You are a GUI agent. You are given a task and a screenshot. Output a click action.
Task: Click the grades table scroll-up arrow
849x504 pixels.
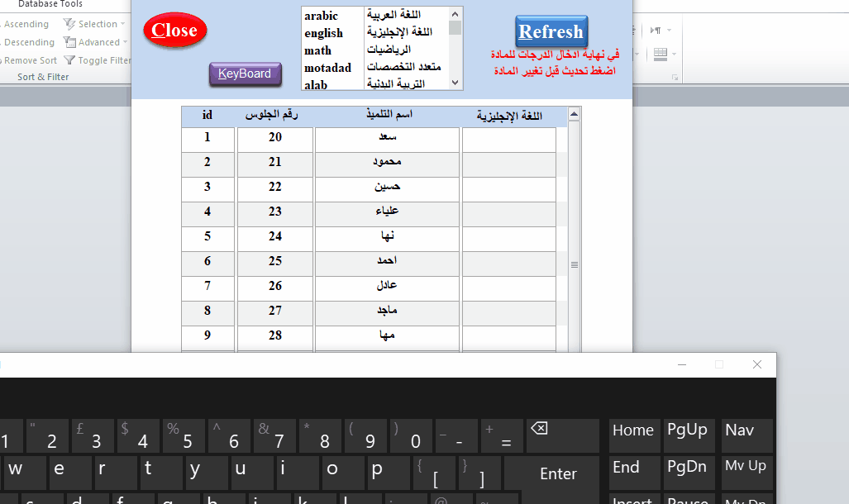(574, 114)
